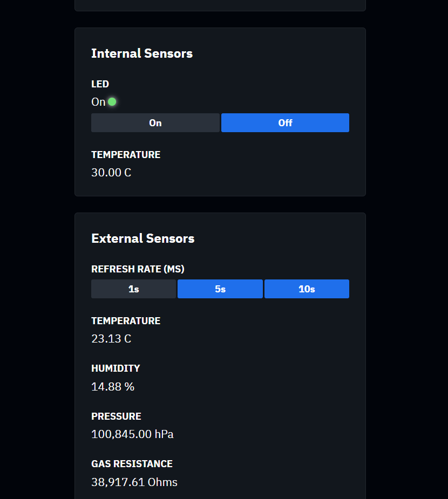448x499 pixels.
Task: Click the LED label in Internal Sensors
Action: click(x=100, y=84)
